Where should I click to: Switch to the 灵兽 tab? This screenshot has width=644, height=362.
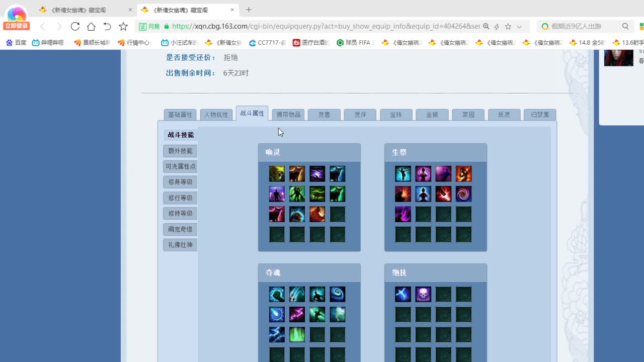click(x=324, y=115)
